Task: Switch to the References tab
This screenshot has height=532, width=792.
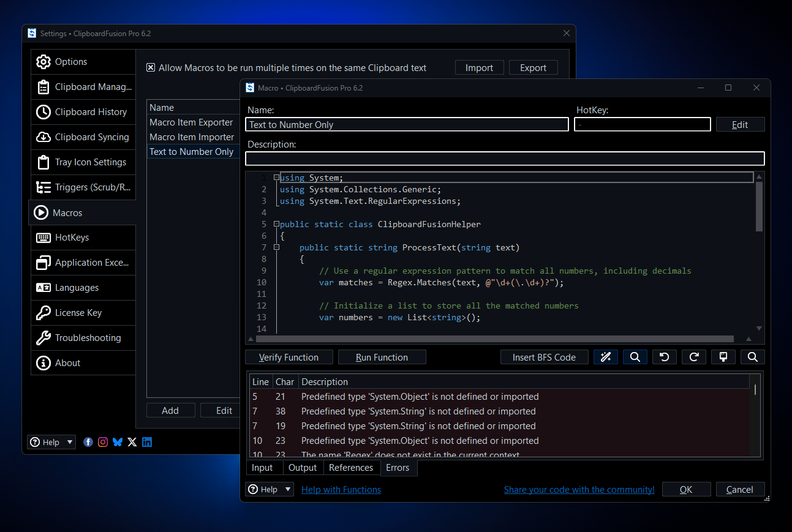Action: pos(350,468)
